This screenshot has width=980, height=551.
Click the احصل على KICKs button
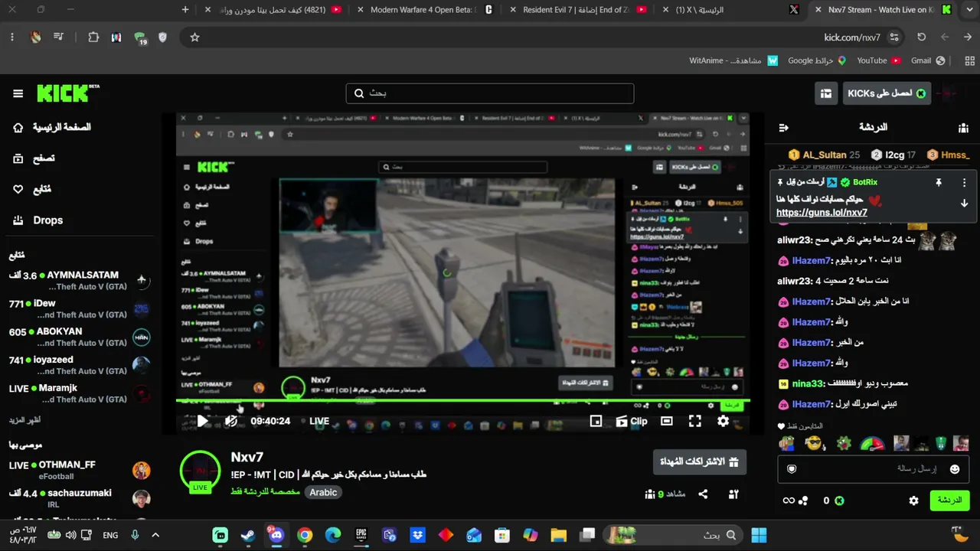tap(887, 93)
